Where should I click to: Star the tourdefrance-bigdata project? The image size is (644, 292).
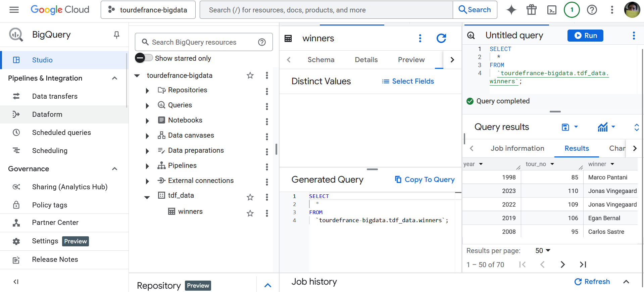click(x=250, y=76)
